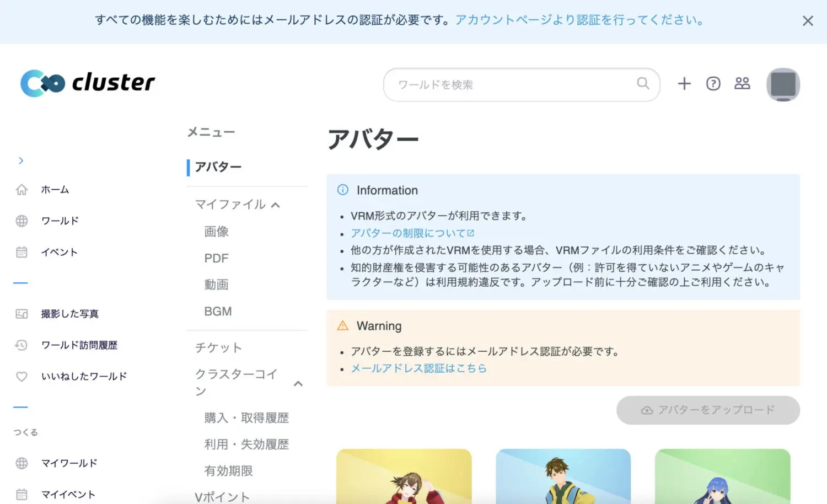Expand the left sidebar chevron

pyautogui.click(x=21, y=160)
